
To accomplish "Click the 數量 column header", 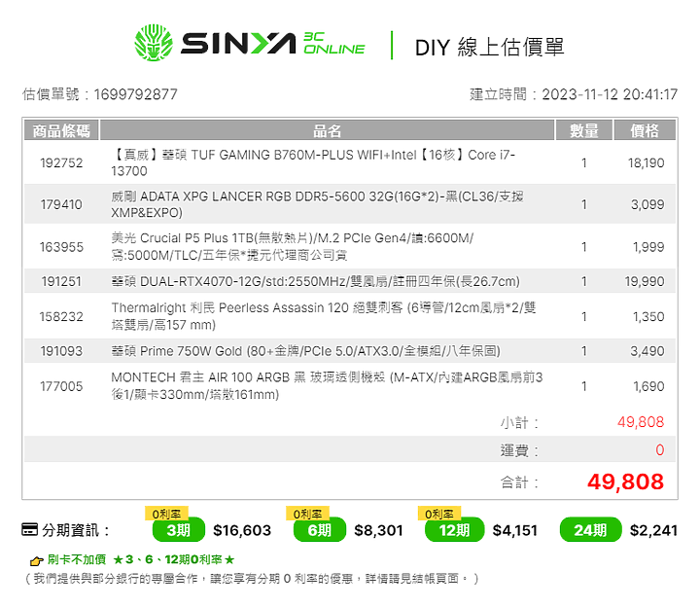I will [x=584, y=130].
